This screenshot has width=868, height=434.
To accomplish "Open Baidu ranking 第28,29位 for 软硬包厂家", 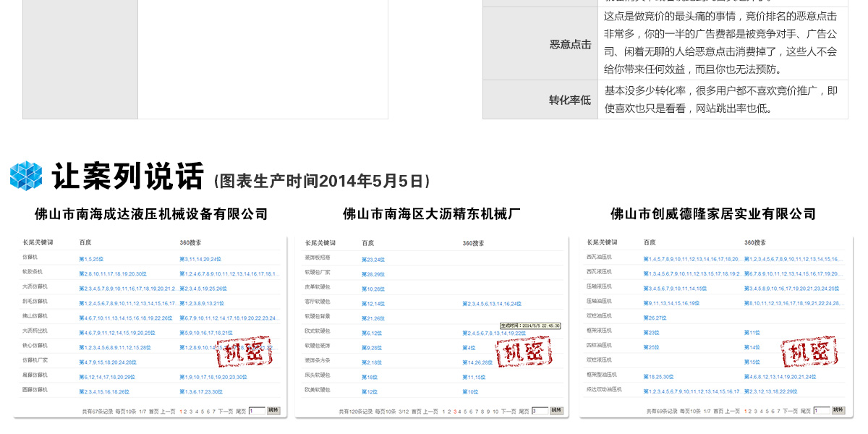I will tap(373, 274).
